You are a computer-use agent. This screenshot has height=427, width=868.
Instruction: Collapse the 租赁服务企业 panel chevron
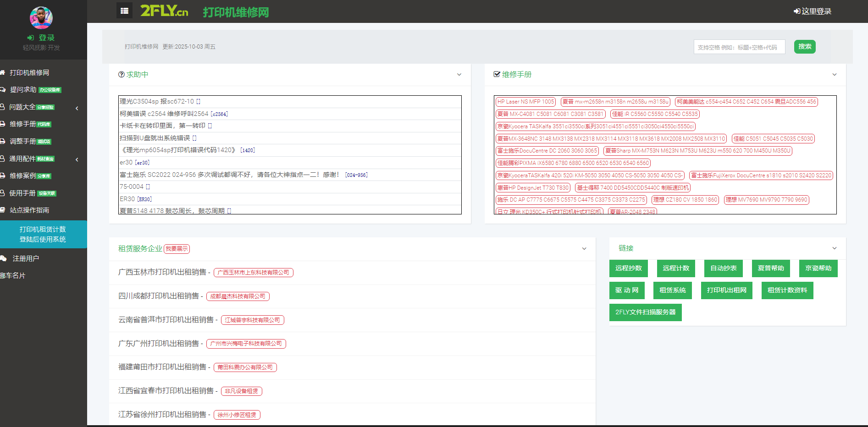[x=584, y=249]
